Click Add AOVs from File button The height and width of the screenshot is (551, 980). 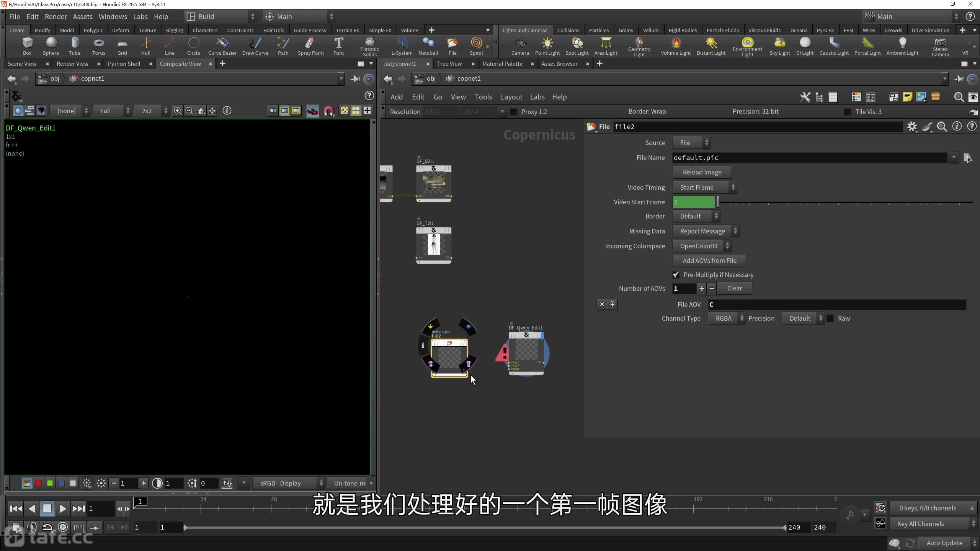pos(709,261)
